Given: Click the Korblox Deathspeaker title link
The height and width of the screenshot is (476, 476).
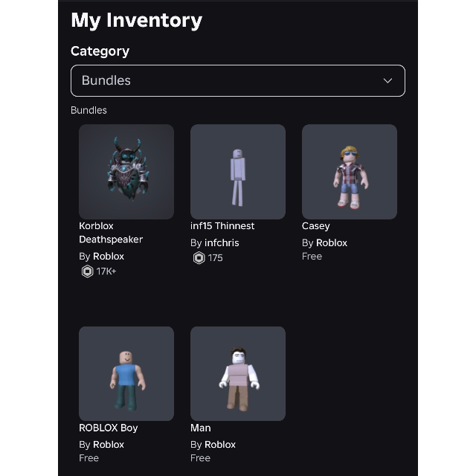Looking at the screenshot, I should click(111, 233).
